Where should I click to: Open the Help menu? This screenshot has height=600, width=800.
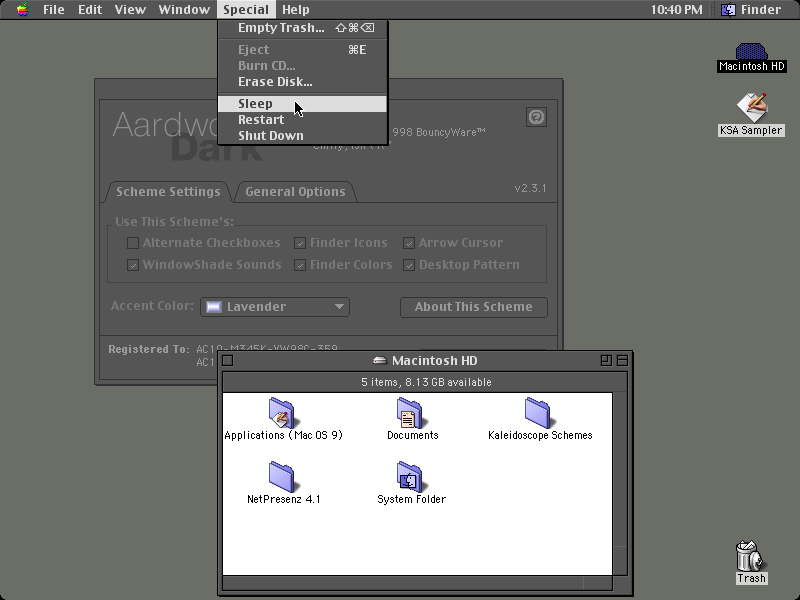pyautogui.click(x=296, y=10)
